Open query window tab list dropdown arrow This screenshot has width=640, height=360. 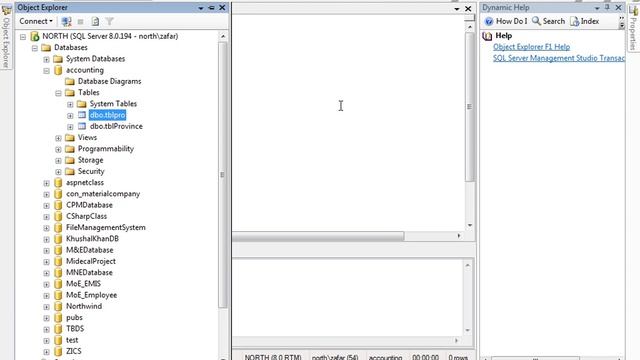click(457, 9)
